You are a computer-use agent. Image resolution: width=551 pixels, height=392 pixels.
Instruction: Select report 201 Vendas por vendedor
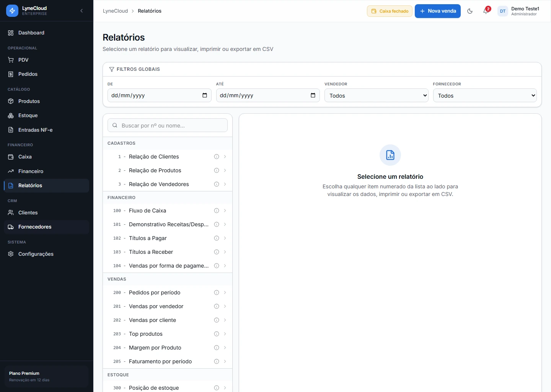(x=168, y=306)
